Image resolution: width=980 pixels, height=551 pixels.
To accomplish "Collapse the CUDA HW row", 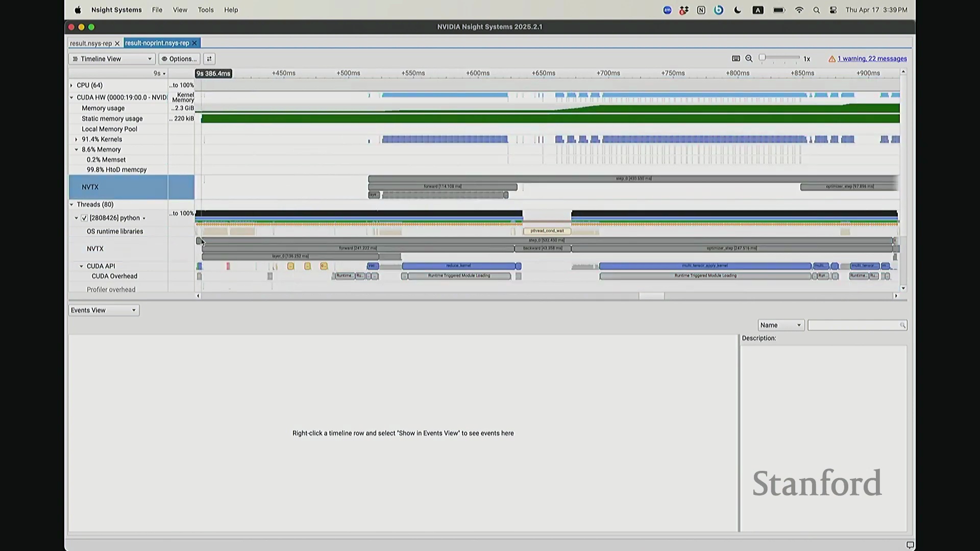I will pyautogui.click(x=71, y=97).
